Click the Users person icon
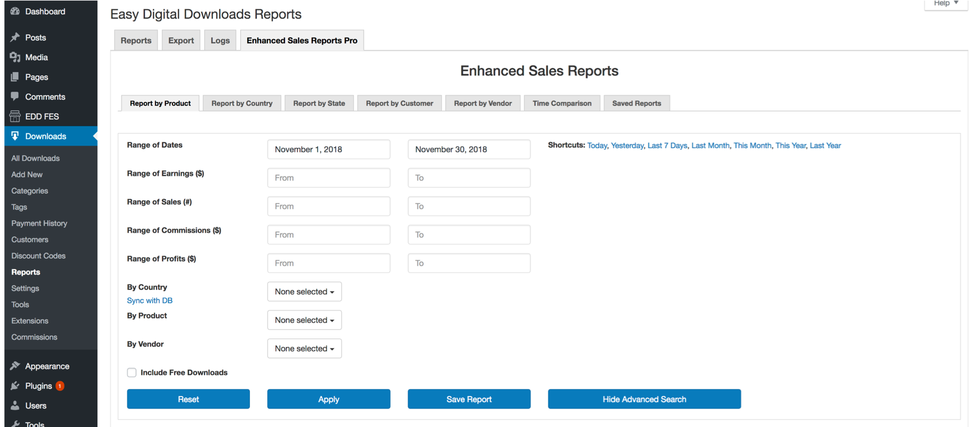This screenshot has width=980, height=427. 15,405
